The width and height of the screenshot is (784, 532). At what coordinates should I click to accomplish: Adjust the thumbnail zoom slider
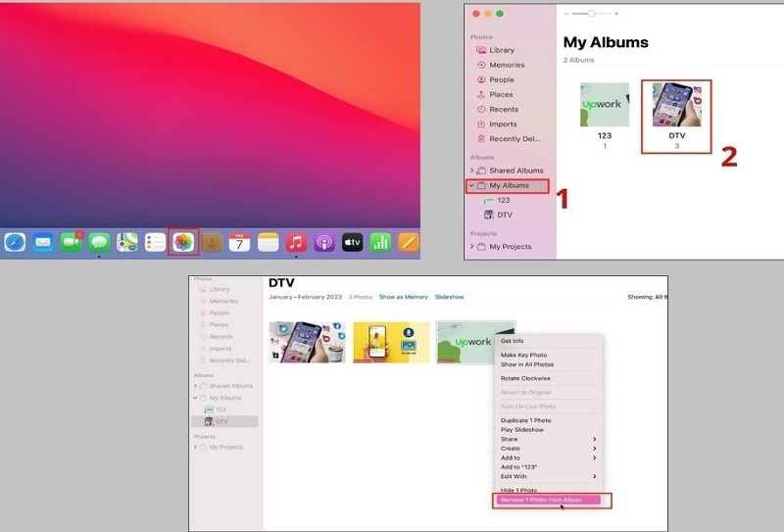point(591,14)
